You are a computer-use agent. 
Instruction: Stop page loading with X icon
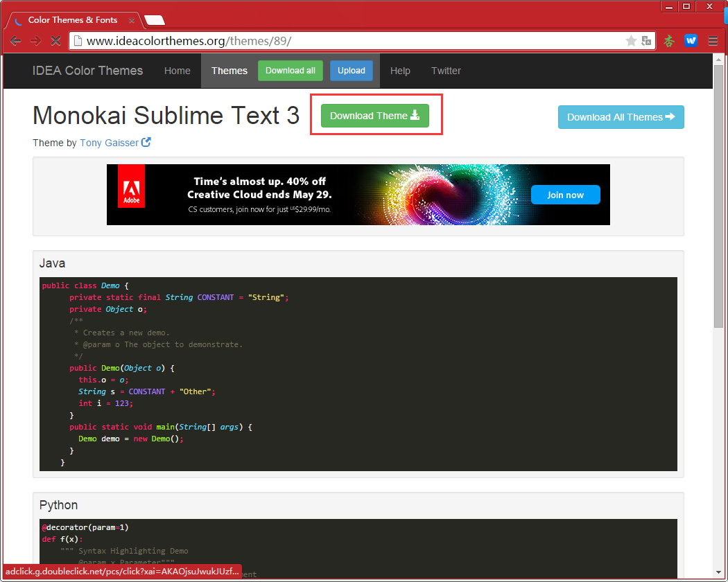click(x=55, y=41)
